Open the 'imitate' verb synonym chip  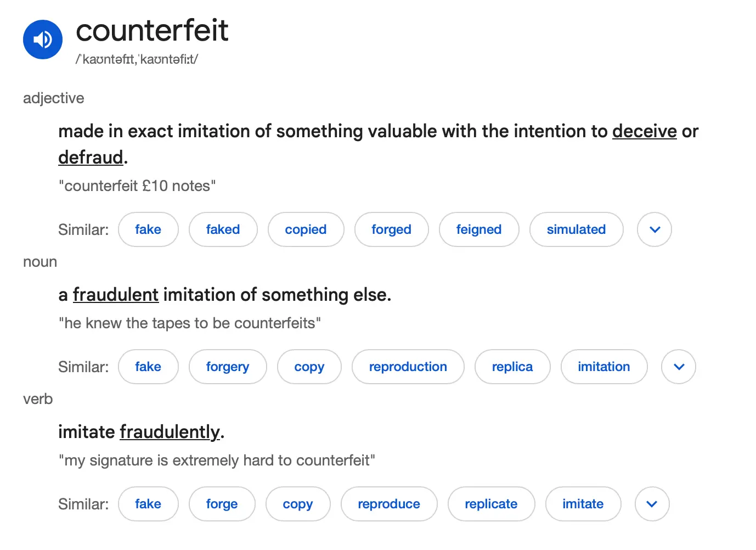tap(583, 504)
